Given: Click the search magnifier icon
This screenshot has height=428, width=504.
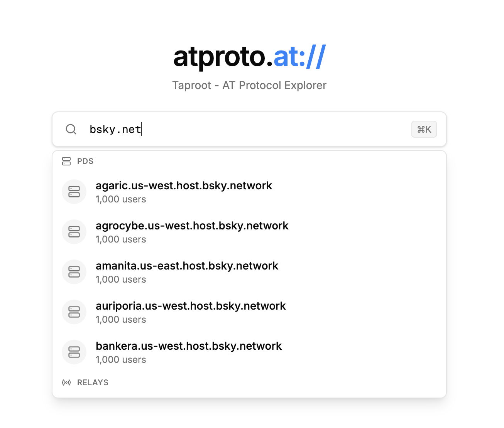Looking at the screenshot, I should [71, 129].
